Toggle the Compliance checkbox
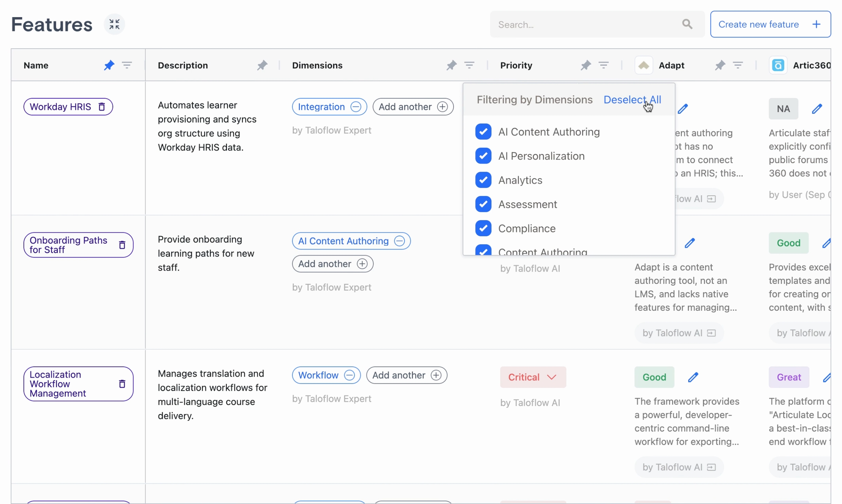The width and height of the screenshot is (842, 504). click(483, 228)
